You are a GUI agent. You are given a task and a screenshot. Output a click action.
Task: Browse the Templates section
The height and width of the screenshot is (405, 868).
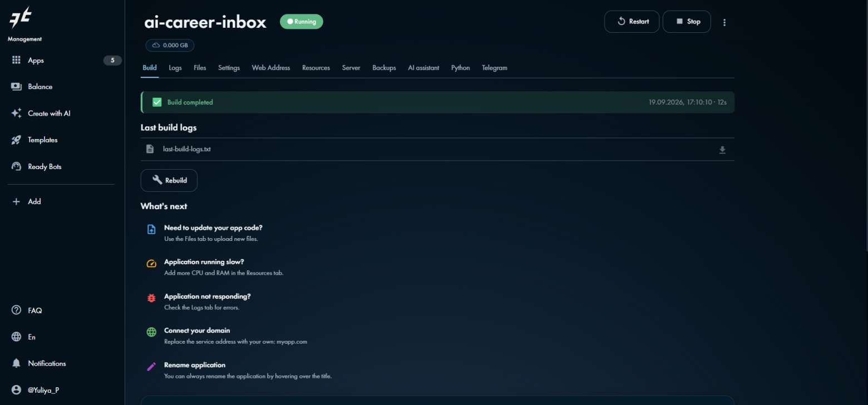tap(42, 140)
